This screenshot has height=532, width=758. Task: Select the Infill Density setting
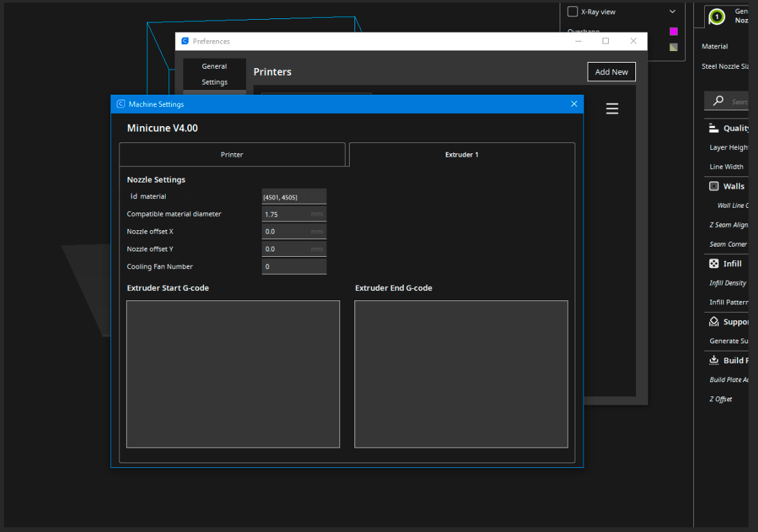727,283
